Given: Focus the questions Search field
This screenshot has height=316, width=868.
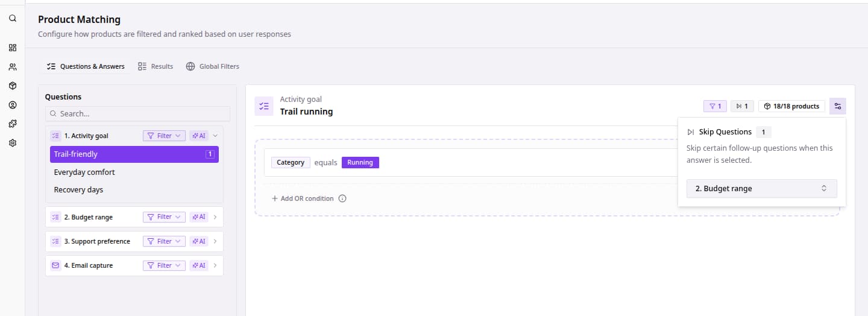Looking at the screenshot, I should [137, 113].
